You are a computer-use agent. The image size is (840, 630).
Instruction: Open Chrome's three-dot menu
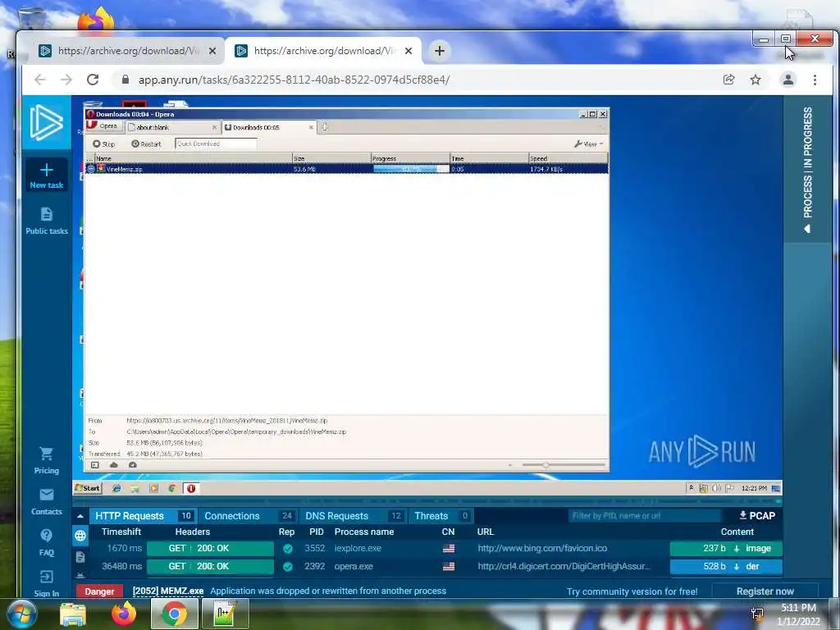click(x=815, y=80)
